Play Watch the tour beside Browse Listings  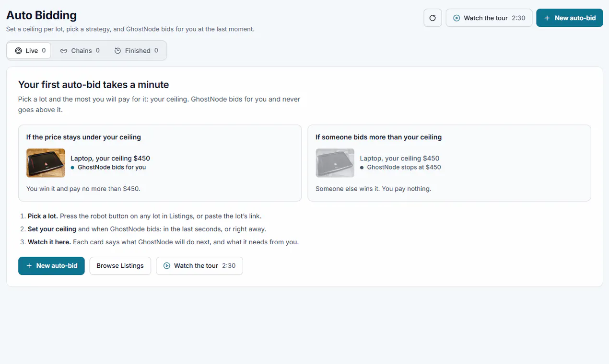pyautogui.click(x=199, y=266)
